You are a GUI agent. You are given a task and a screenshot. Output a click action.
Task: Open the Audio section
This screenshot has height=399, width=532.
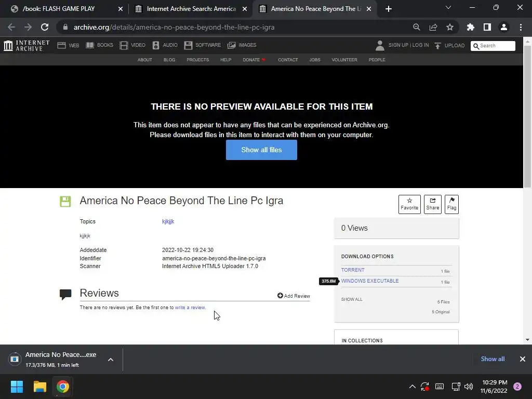pyautogui.click(x=165, y=45)
